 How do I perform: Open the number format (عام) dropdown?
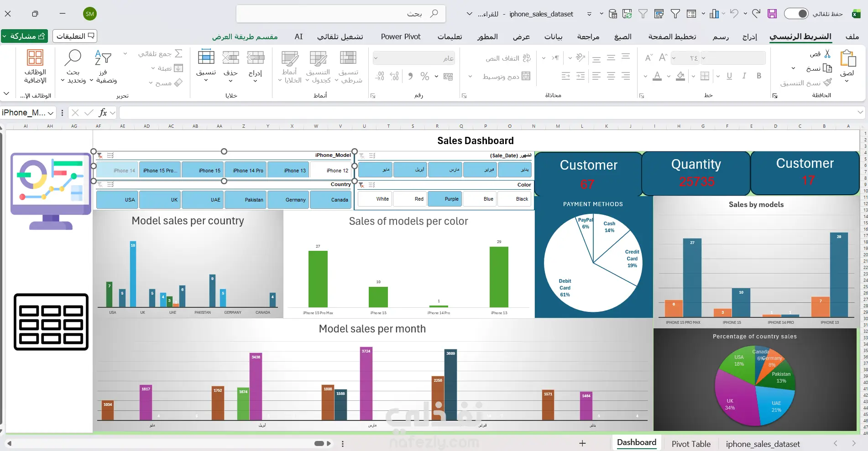click(376, 58)
